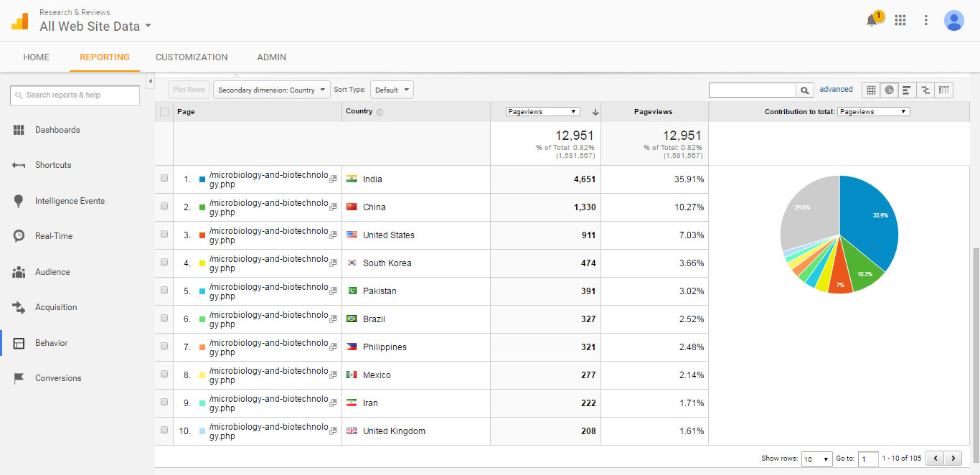Check the South Korea row checkbox

pyautogui.click(x=164, y=262)
